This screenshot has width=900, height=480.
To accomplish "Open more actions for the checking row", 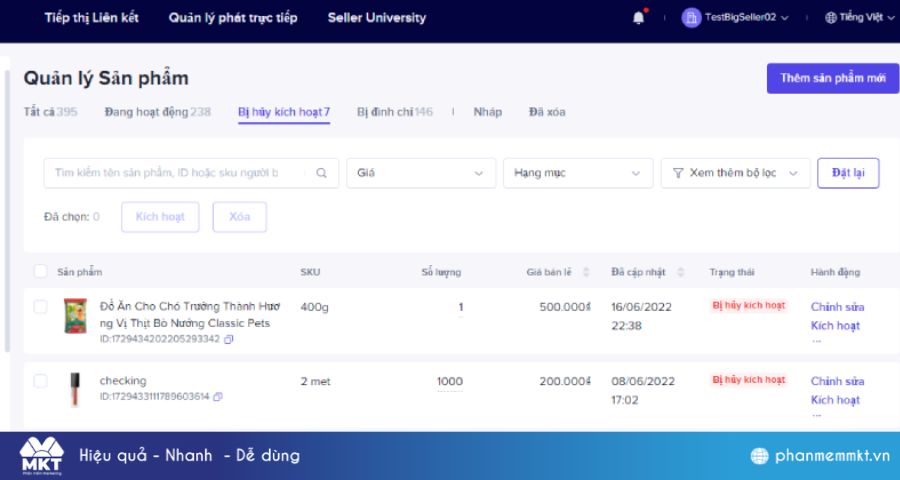I will pos(817,415).
